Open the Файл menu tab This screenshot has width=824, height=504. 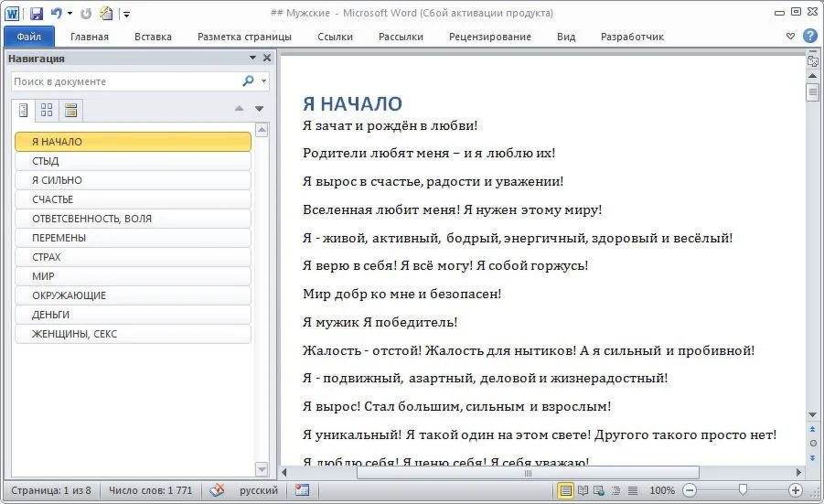29,37
